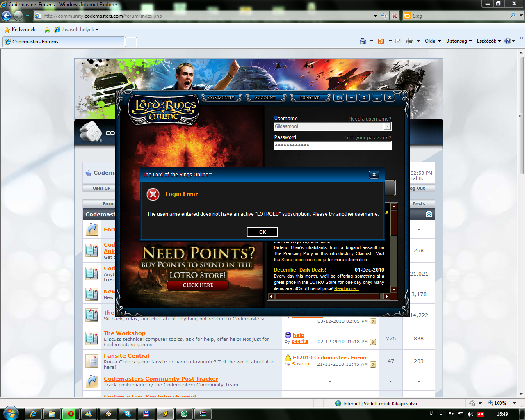Image resolution: width=525 pixels, height=420 pixels.
Task: Click the red Login Error X icon
Action: point(153,194)
